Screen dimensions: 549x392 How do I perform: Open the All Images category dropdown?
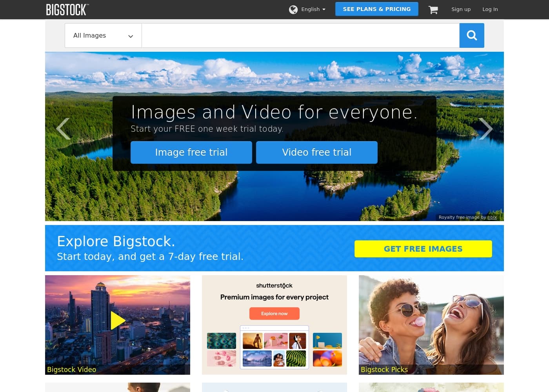tap(103, 36)
